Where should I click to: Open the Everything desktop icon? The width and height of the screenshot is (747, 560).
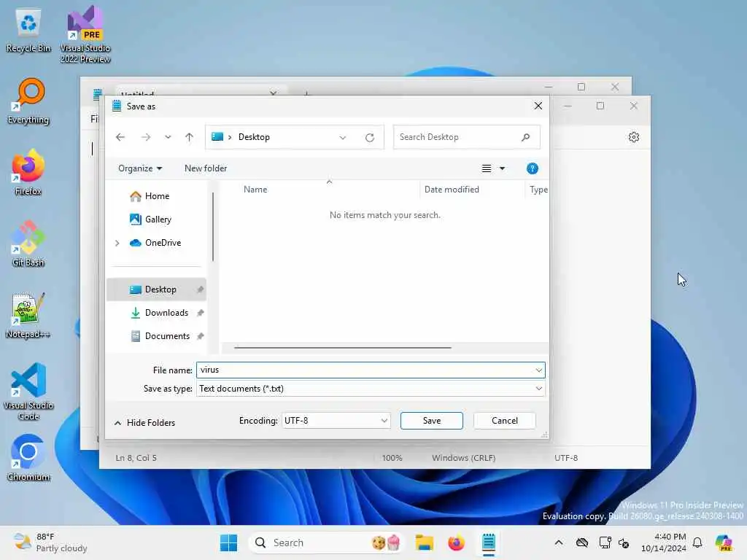click(28, 102)
